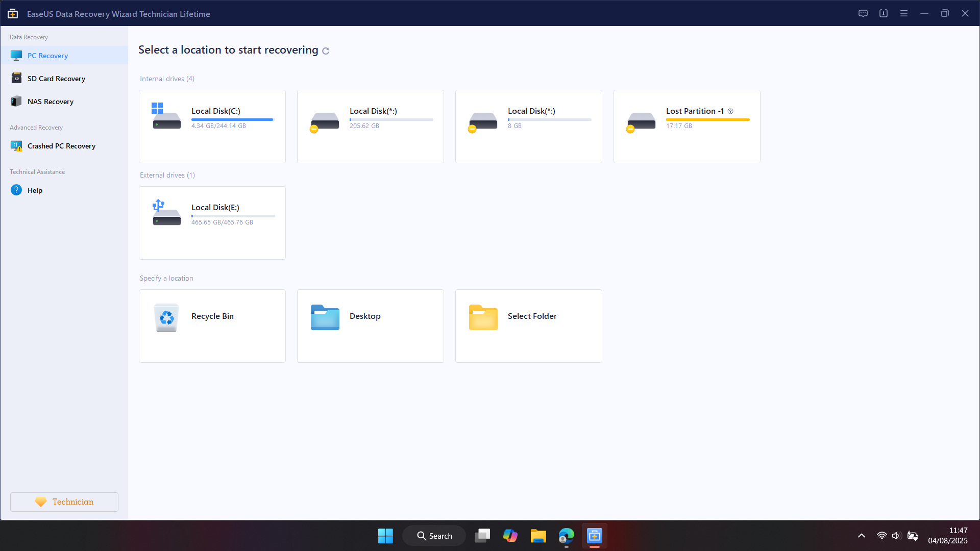Open File Explorer from taskbar
This screenshot has width=980, height=551.
pos(538,536)
